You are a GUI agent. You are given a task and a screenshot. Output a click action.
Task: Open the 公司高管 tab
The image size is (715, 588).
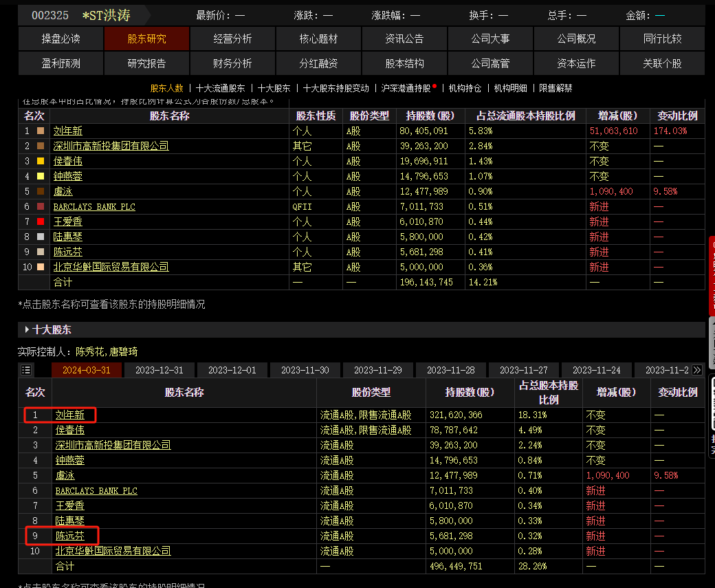(490, 63)
